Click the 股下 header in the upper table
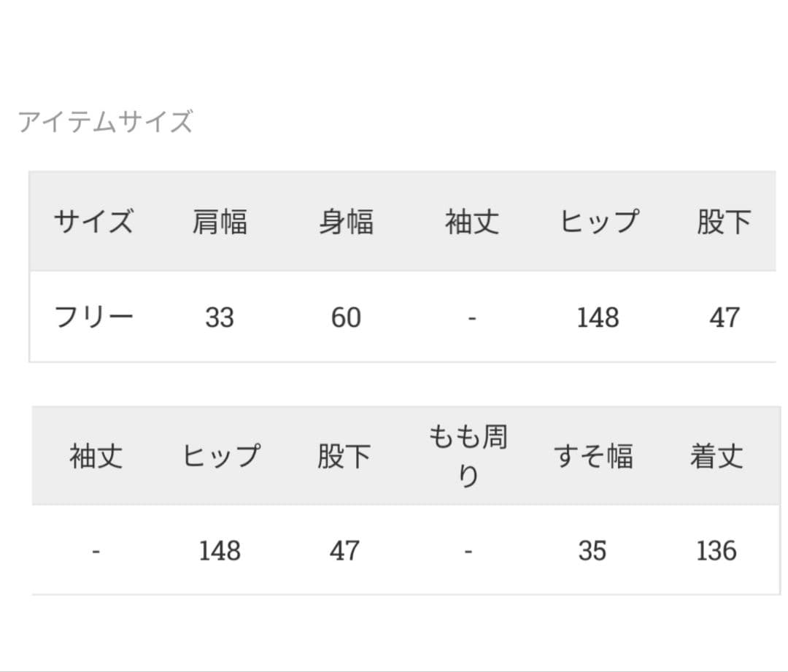The width and height of the screenshot is (788, 672). 723,221
